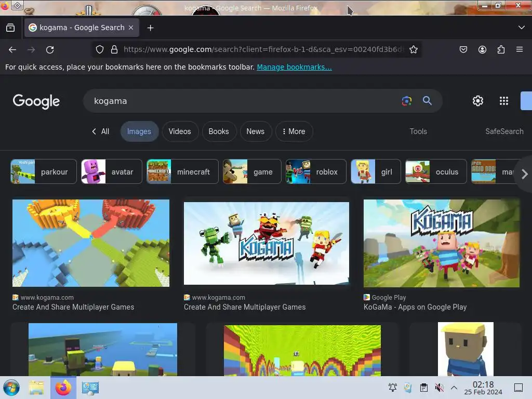The height and width of the screenshot is (399, 532).
Task: Open blond blocky avatar thumbnail
Action: (465, 349)
